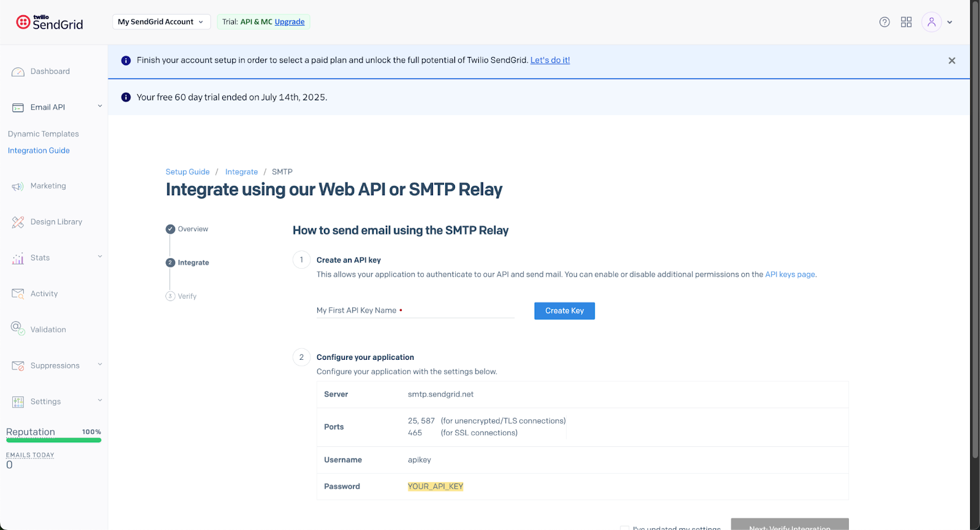980x530 pixels.
Task: Expand the Suppressions section chevron
Action: (x=100, y=365)
